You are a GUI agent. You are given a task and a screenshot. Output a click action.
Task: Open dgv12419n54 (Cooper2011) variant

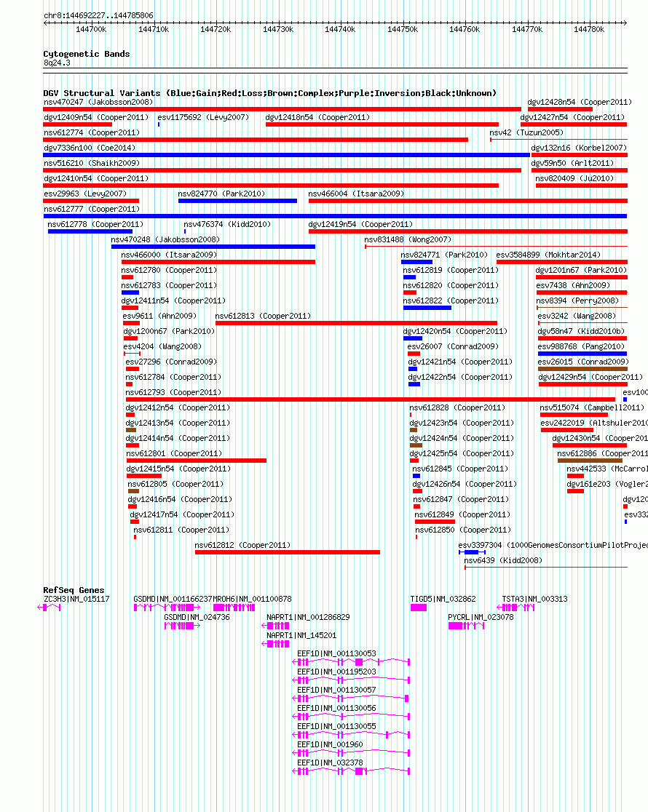click(x=361, y=224)
